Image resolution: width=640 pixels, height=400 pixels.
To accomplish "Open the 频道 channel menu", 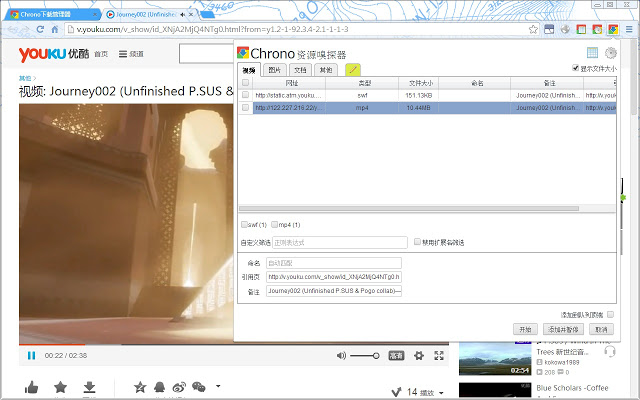I will [131, 54].
